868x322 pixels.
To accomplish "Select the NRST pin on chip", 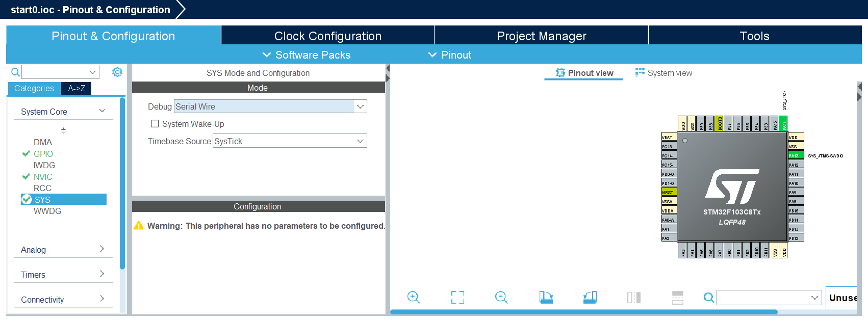I will click(670, 192).
